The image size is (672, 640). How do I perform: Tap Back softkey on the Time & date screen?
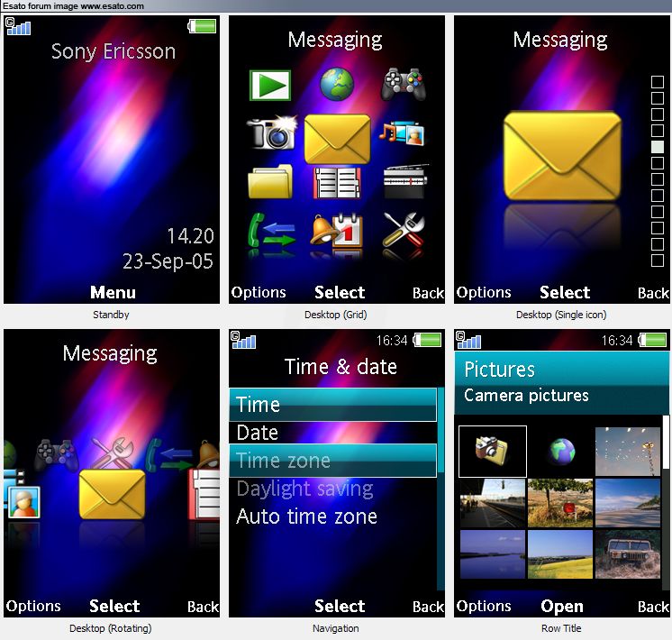pos(428,607)
